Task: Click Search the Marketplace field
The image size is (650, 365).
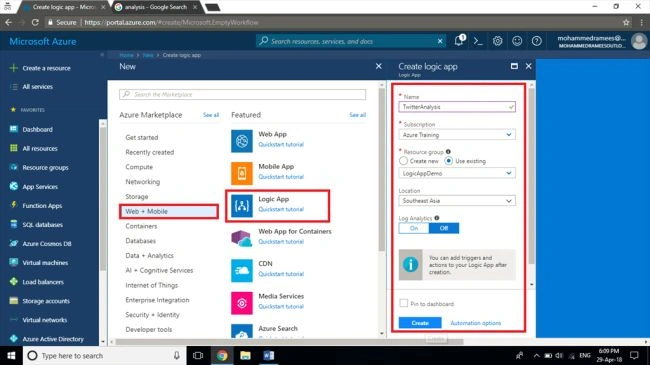Action: (243, 95)
